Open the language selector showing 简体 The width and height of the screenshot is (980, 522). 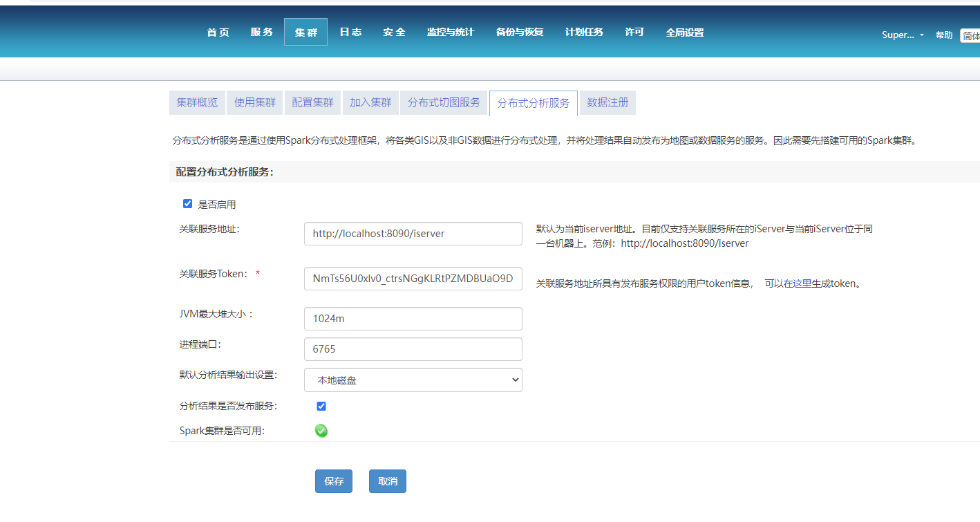(970, 36)
